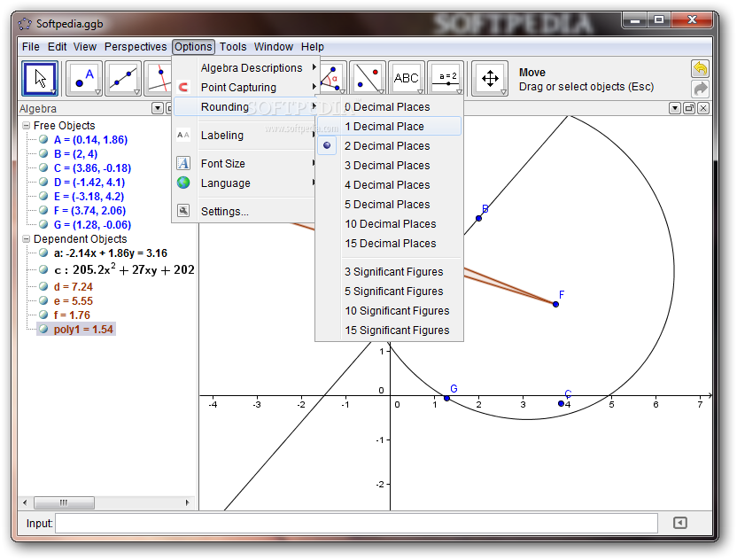Click the graphics view detach window icon
This screenshot has width=737, height=560.
689,109
